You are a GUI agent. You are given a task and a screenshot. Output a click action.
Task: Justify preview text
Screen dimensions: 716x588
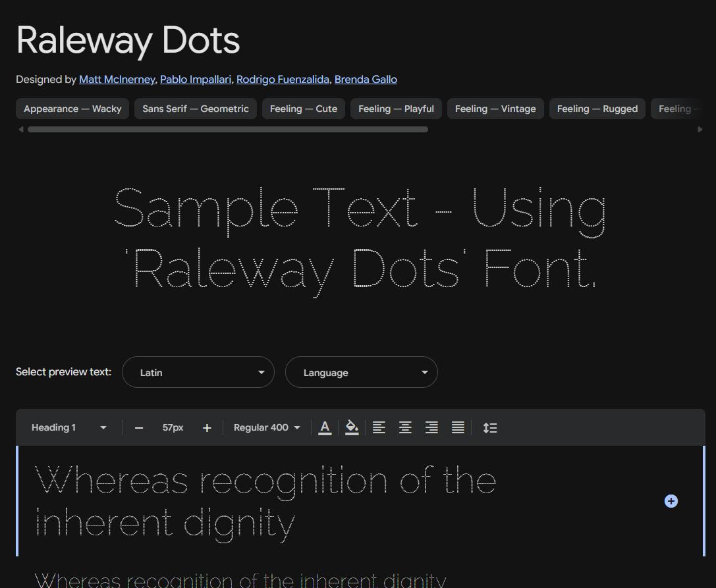pyautogui.click(x=458, y=428)
